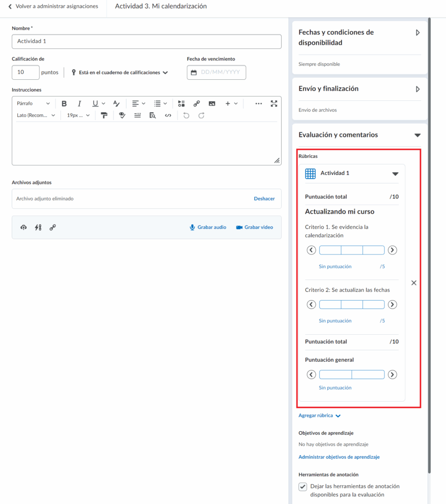Toggle bold formatting in the instructions editor
Image resolution: width=446 pixels, height=504 pixels.
point(64,104)
